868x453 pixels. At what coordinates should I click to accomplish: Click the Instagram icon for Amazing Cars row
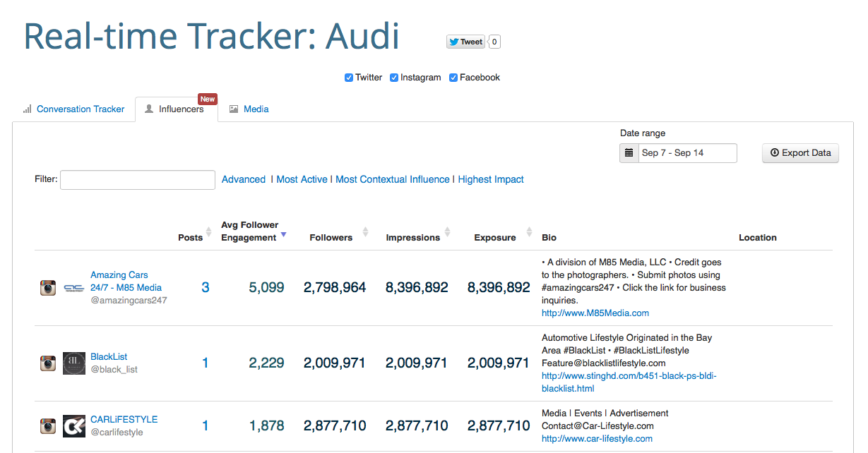pyautogui.click(x=48, y=288)
